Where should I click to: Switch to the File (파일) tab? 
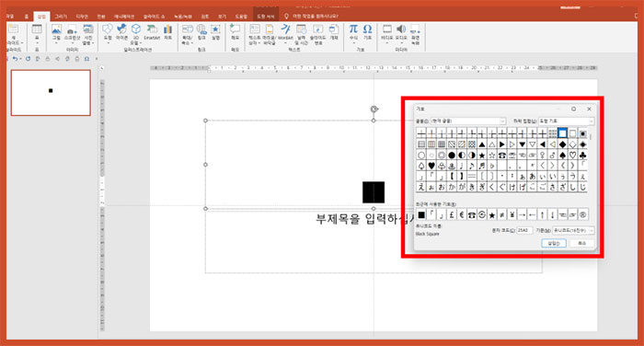10,17
